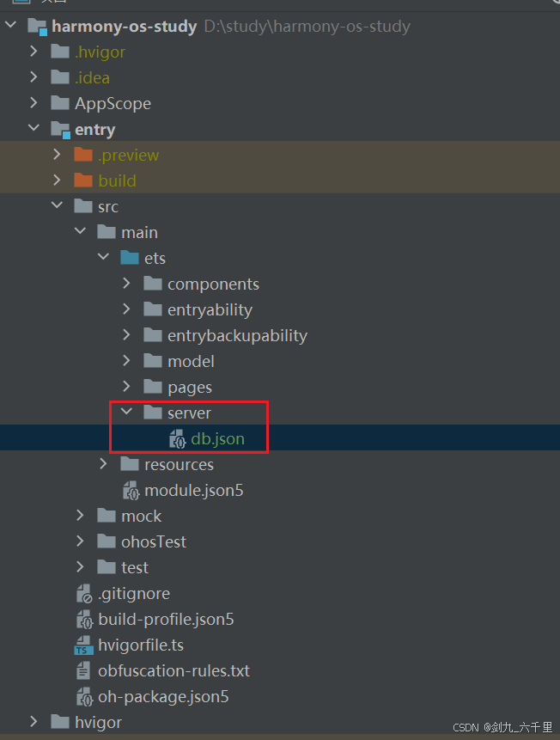Click the harmony-os-study project module icon
The height and width of the screenshot is (740, 560).
click(x=37, y=27)
